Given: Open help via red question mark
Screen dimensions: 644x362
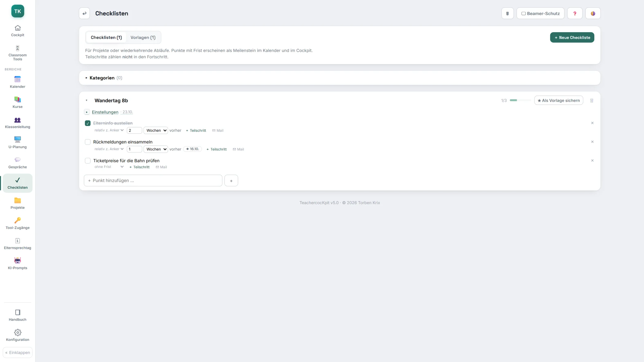Looking at the screenshot, I should 575,13.
